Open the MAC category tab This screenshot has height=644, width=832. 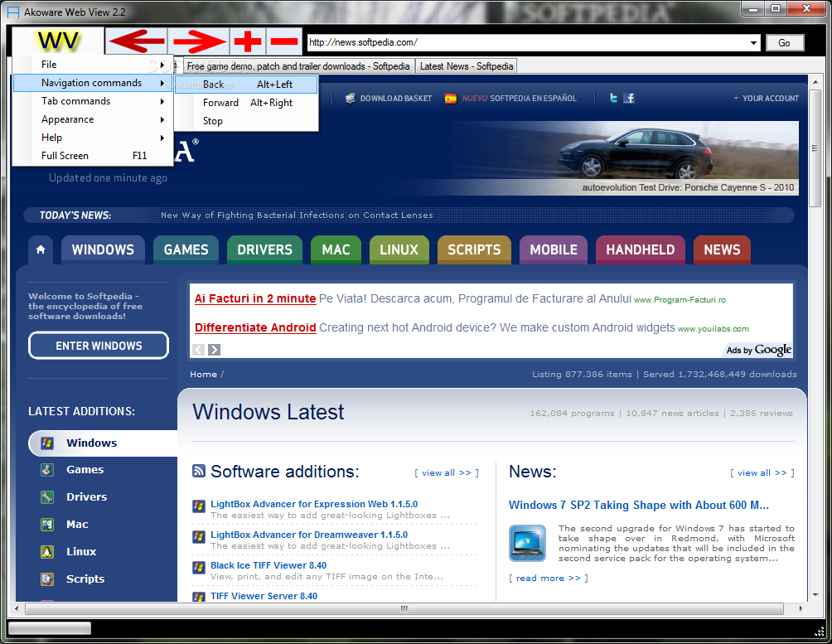(336, 249)
